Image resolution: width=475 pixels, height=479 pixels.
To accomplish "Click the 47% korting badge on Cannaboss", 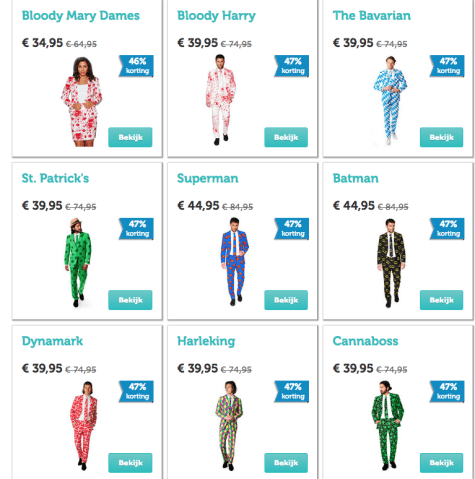I will coord(447,391).
